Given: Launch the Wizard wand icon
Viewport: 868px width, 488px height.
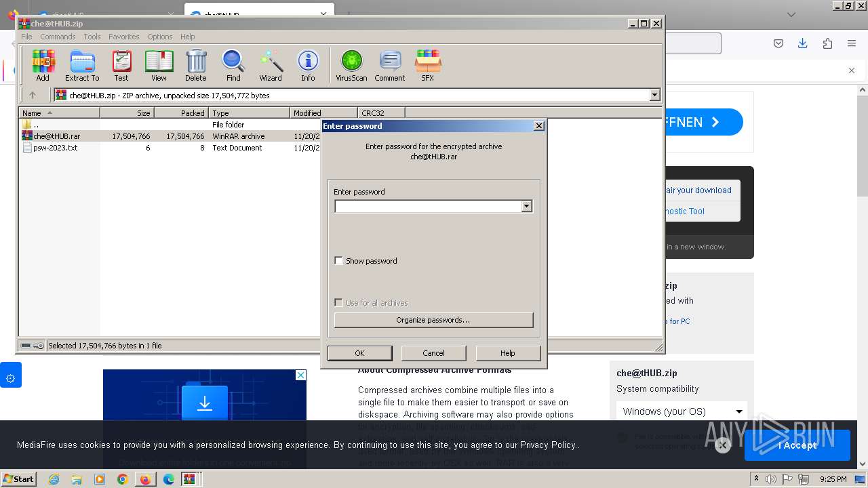Looking at the screenshot, I should click(x=271, y=66).
